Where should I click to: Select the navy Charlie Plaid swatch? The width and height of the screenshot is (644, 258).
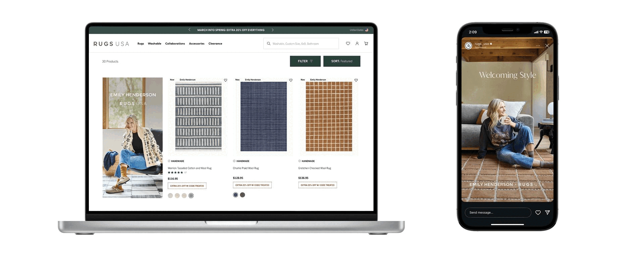point(235,195)
